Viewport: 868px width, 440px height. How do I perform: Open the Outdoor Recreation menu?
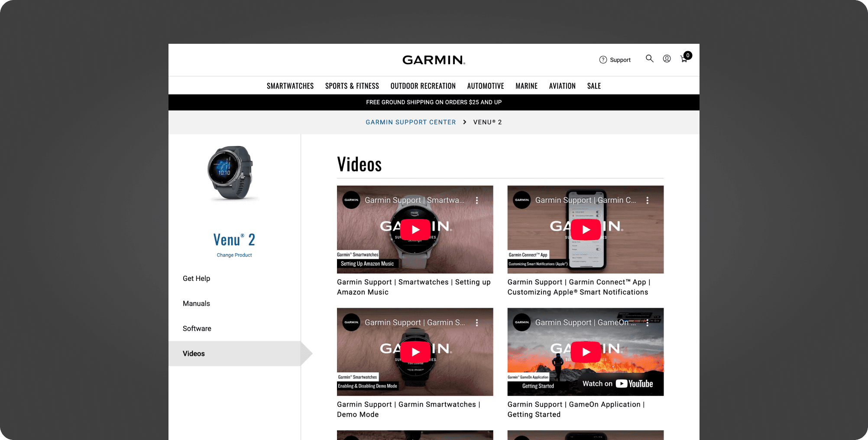pyautogui.click(x=423, y=86)
